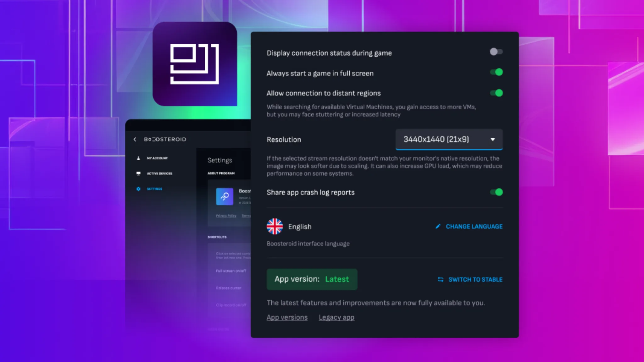Turn off Allow connection to distant regions

coord(496,93)
